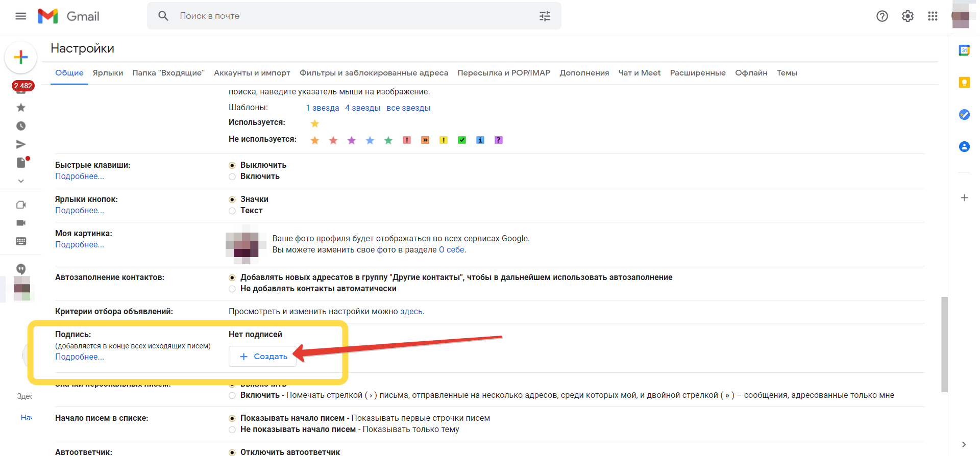Open Фильтры и заблокированные адреса tab
Screen dimensions: 980x456
click(x=374, y=73)
